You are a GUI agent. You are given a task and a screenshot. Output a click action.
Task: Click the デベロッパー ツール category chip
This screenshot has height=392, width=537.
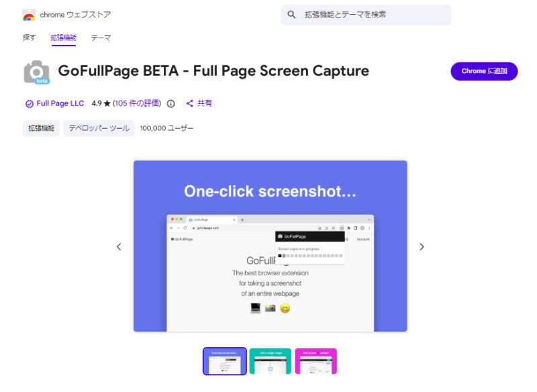[99, 128]
